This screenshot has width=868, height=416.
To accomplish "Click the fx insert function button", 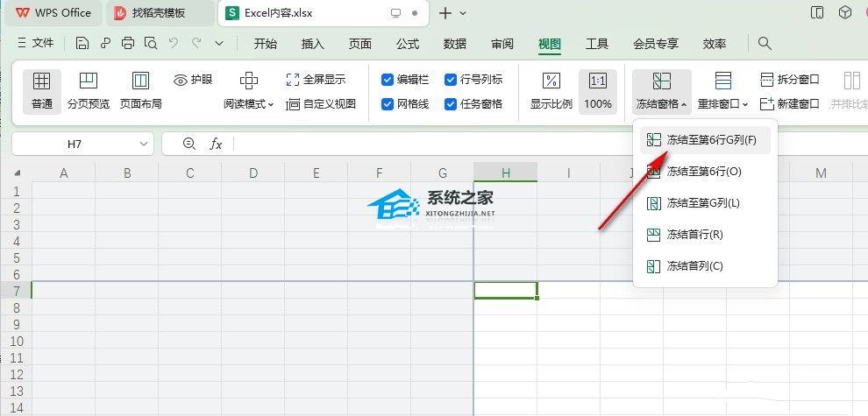I will coord(216,144).
